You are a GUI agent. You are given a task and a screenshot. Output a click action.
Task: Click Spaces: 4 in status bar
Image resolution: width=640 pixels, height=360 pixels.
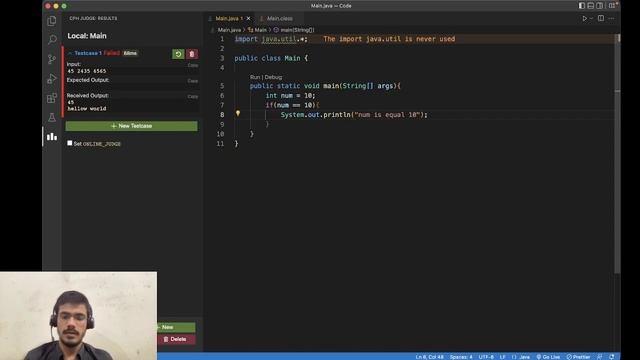[461, 357]
